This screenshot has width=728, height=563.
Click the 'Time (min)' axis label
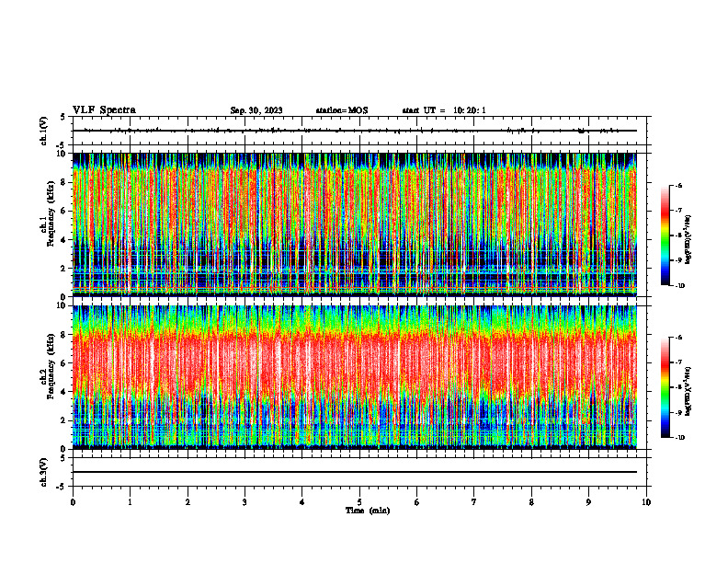click(368, 511)
